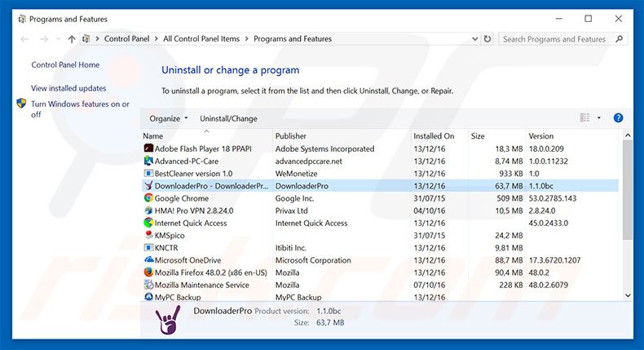Viewport: 644px width, 350px height.
Task: Click the MyPC Backup icon
Action: tap(148, 296)
